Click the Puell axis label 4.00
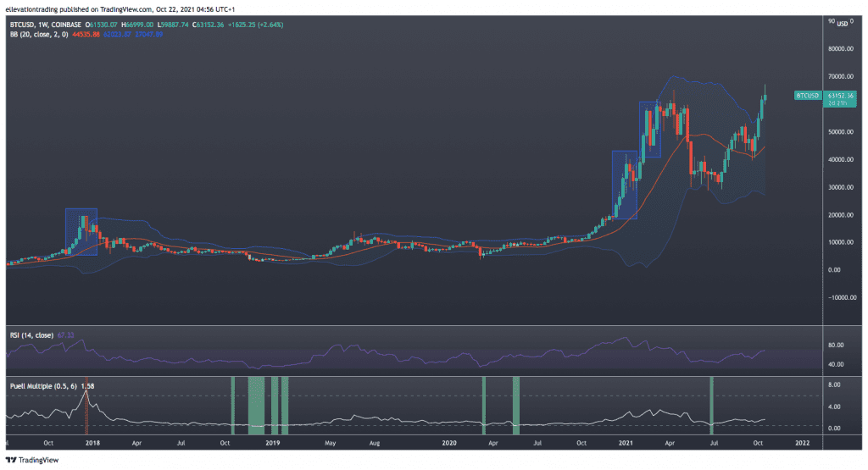The width and height of the screenshot is (868, 470). (834, 407)
